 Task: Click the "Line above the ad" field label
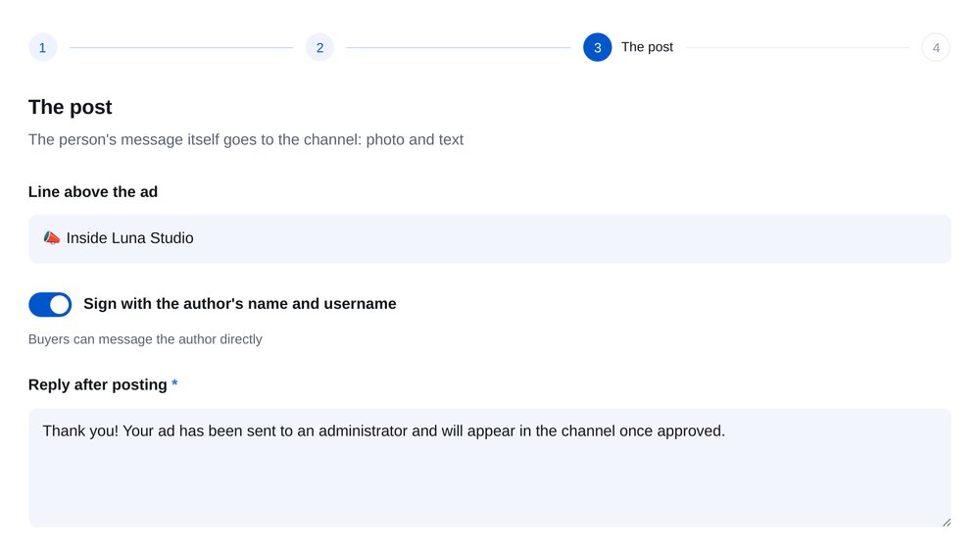tap(92, 192)
